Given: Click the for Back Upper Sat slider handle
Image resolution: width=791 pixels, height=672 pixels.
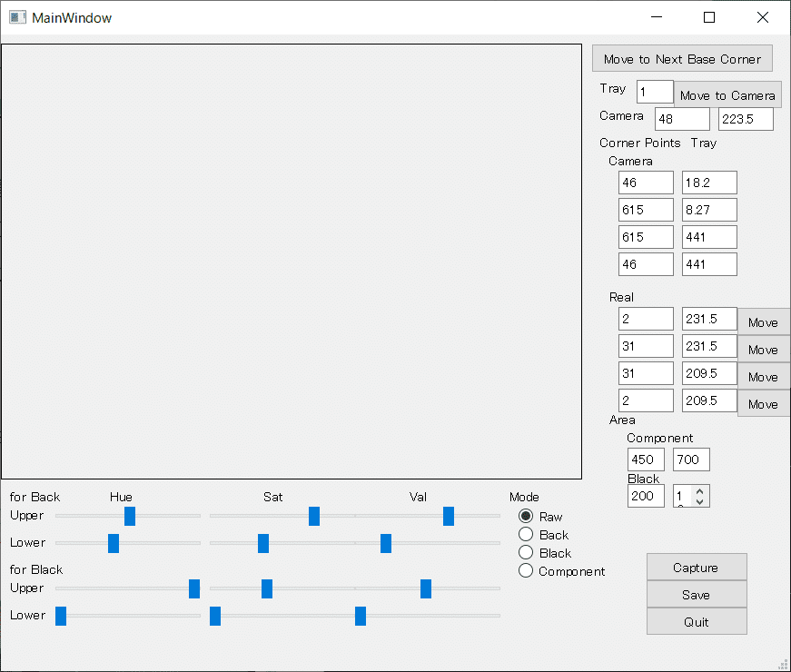Looking at the screenshot, I should pos(314,516).
